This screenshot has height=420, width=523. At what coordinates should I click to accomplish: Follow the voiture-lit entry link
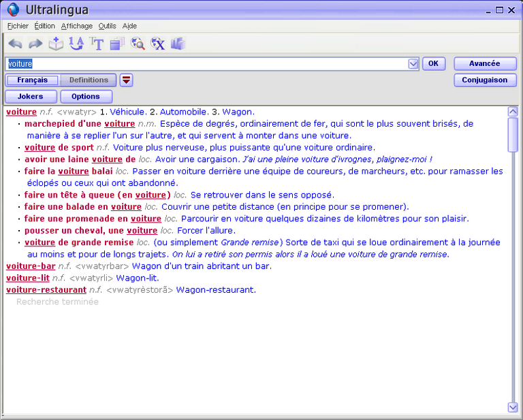[28, 278]
